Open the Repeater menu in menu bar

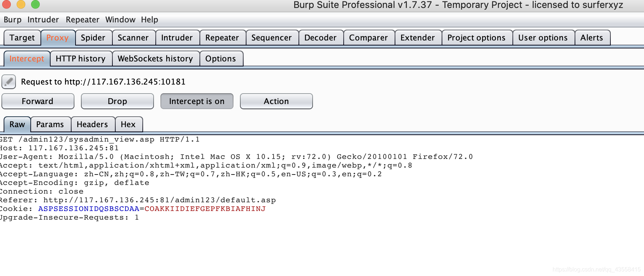pos(82,20)
